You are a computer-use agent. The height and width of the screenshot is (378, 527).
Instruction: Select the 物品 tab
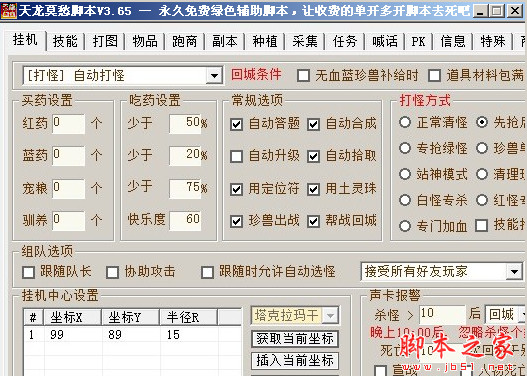(x=145, y=42)
